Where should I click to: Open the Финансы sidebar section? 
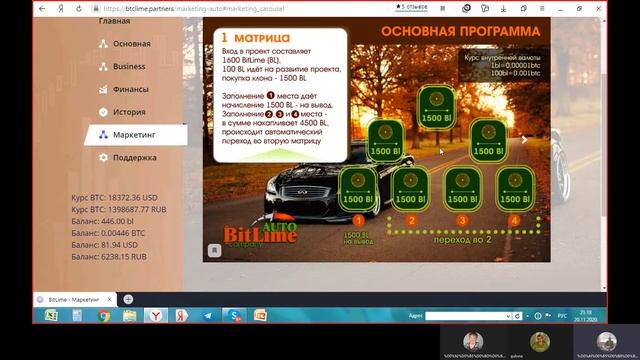[131, 89]
